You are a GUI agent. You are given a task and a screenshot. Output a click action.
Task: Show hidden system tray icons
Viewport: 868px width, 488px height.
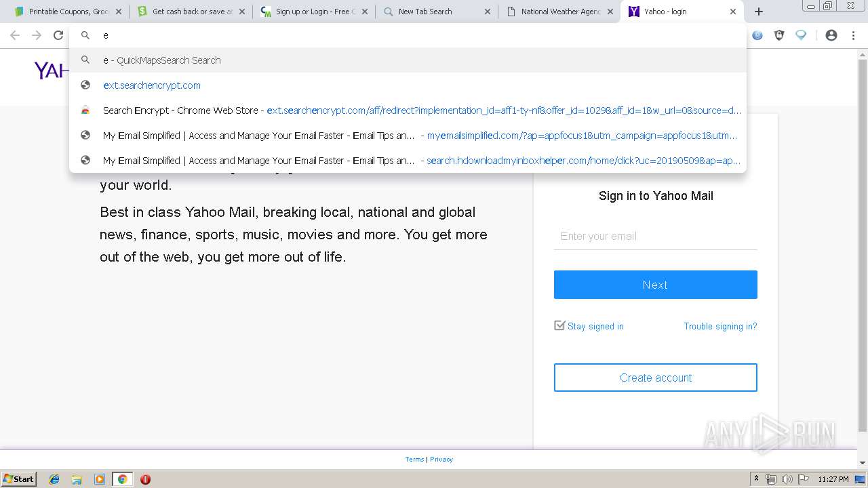[756, 479]
